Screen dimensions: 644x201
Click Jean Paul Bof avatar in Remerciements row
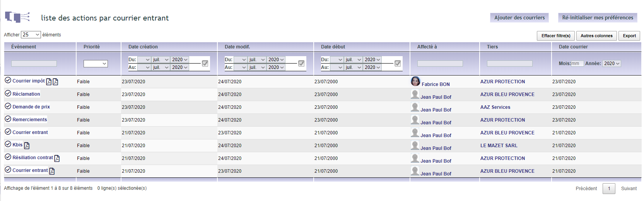(415, 120)
